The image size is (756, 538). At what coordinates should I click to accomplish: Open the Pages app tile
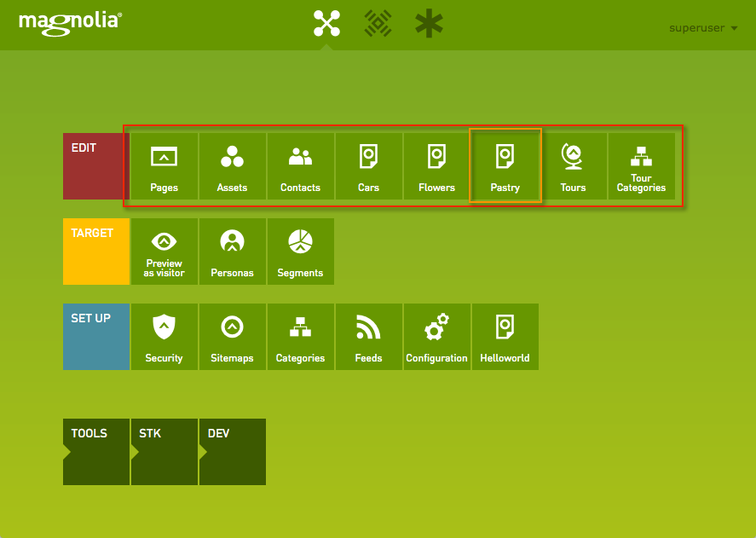click(164, 166)
